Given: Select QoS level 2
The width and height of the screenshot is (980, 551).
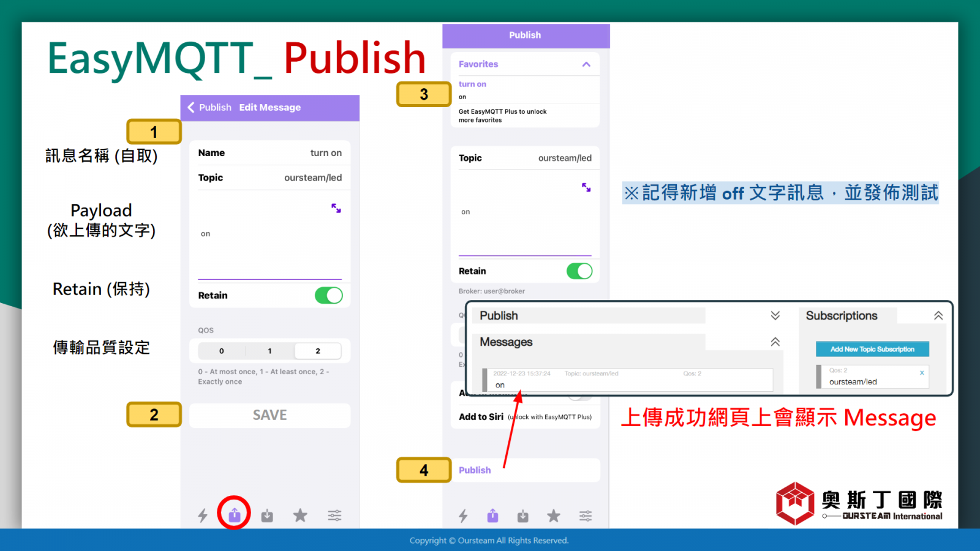Looking at the screenshot, I should (318, 351).
